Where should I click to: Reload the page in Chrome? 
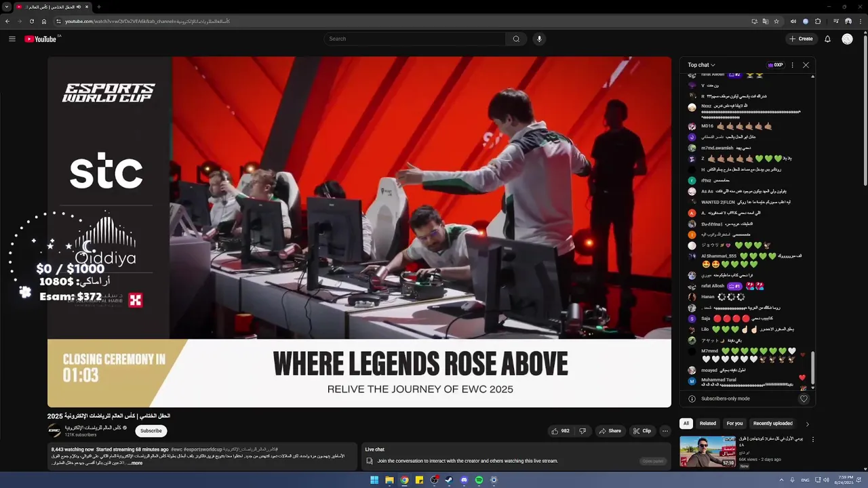point(31,21)
